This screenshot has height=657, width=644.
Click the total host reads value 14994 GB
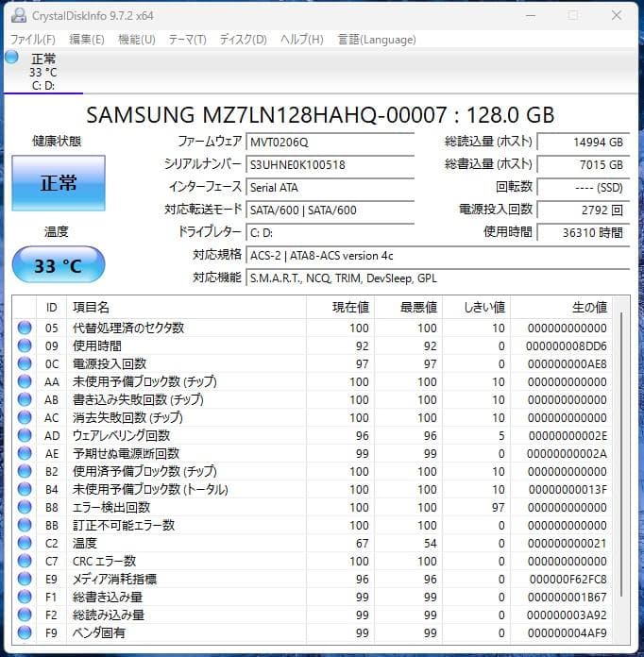pos(584,142)
